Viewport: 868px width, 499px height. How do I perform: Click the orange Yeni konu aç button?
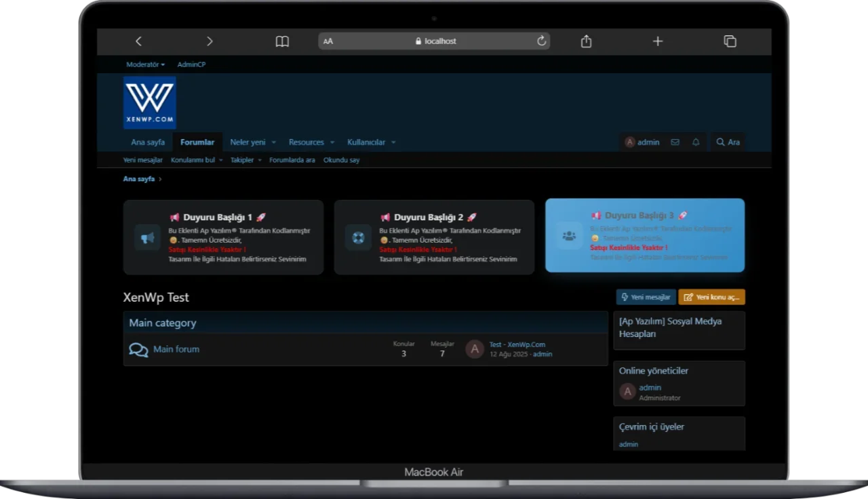coord(711,297)
